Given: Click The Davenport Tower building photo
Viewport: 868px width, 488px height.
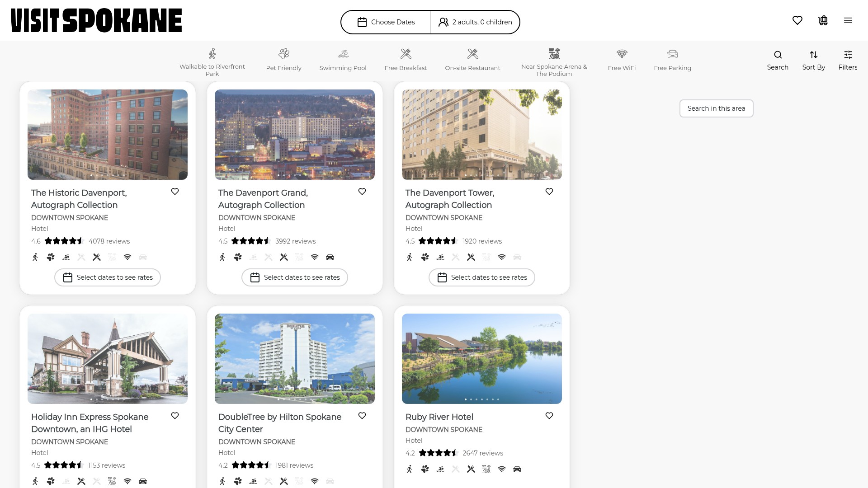Looking at the screenshot, I should (482, 135).
